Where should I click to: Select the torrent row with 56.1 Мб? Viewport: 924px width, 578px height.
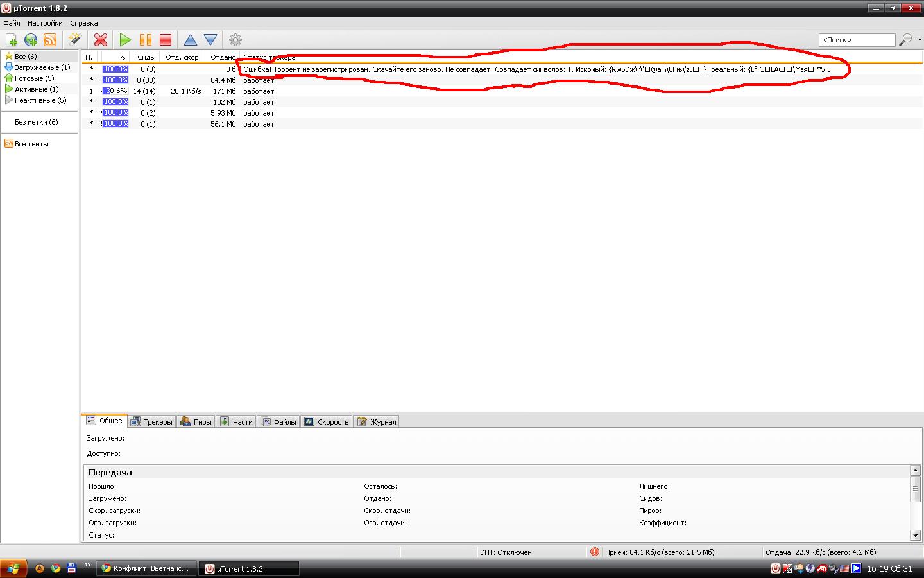tap(502, 124)
